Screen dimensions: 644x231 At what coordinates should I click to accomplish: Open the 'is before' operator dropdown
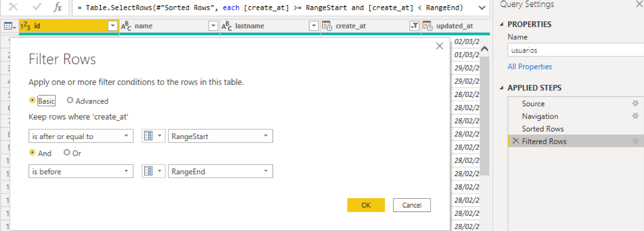[81, 171]
